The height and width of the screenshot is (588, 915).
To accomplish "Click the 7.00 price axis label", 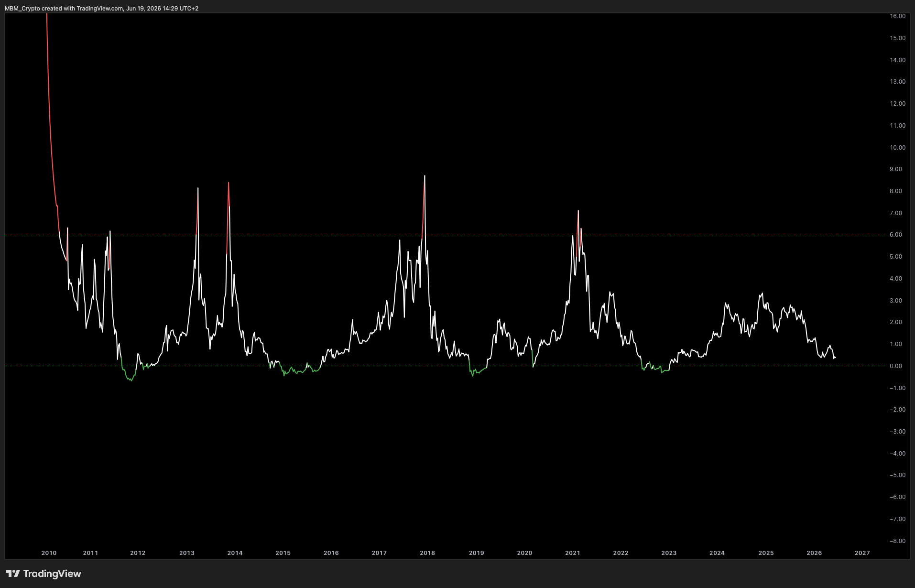I will (x=895, y=213).
